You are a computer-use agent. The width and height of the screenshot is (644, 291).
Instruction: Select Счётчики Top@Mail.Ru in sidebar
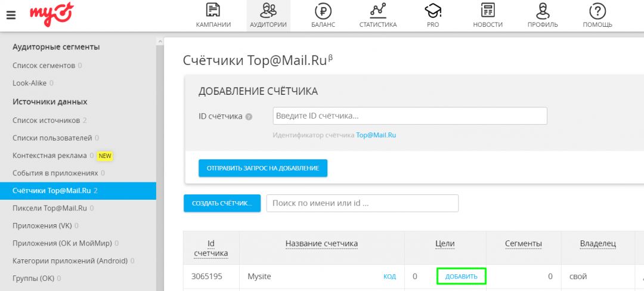(78, 191)
